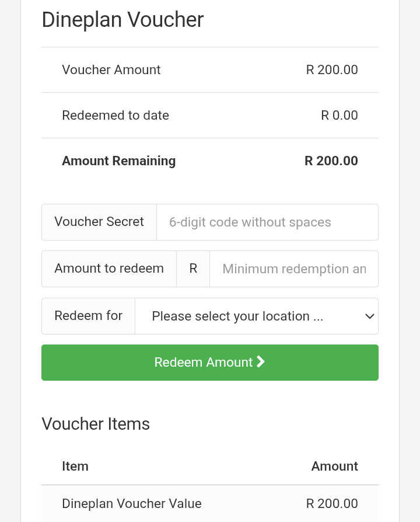Click the Voucher Items section heading

click(x=96, y=424)
